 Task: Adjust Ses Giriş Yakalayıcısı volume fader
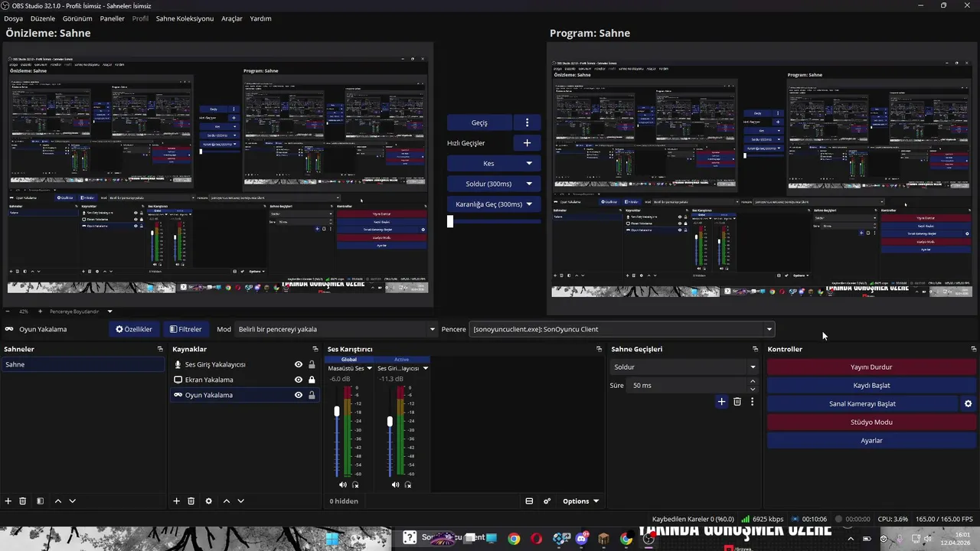click(390, 422)
